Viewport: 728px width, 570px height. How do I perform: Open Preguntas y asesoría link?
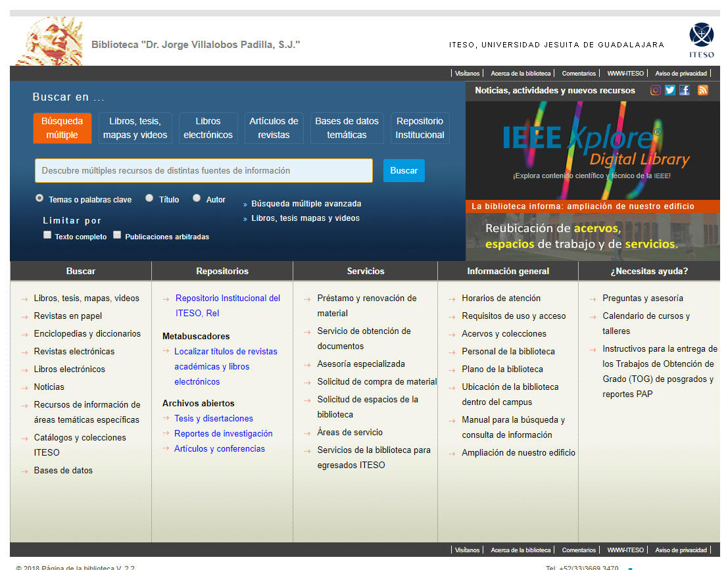[643, 298]
